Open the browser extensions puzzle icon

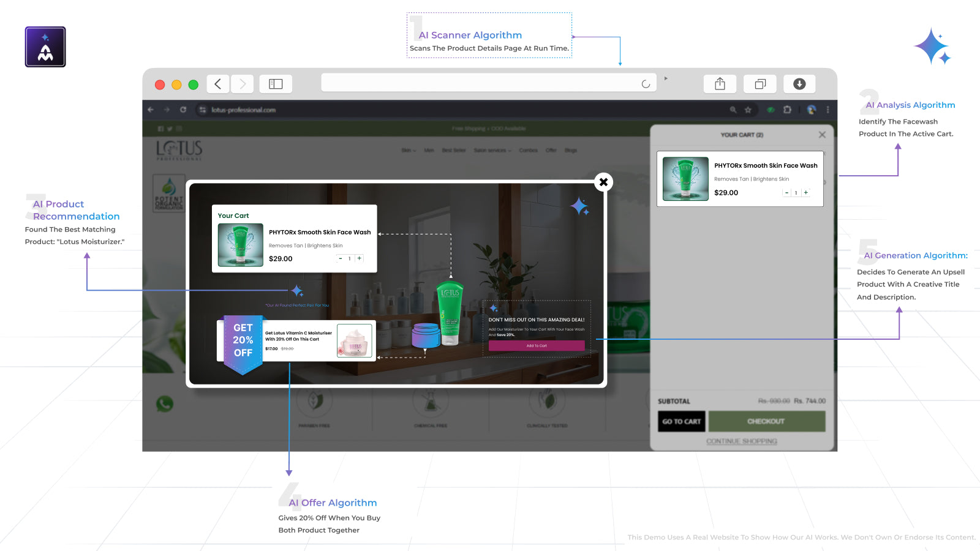coord(788,110)
